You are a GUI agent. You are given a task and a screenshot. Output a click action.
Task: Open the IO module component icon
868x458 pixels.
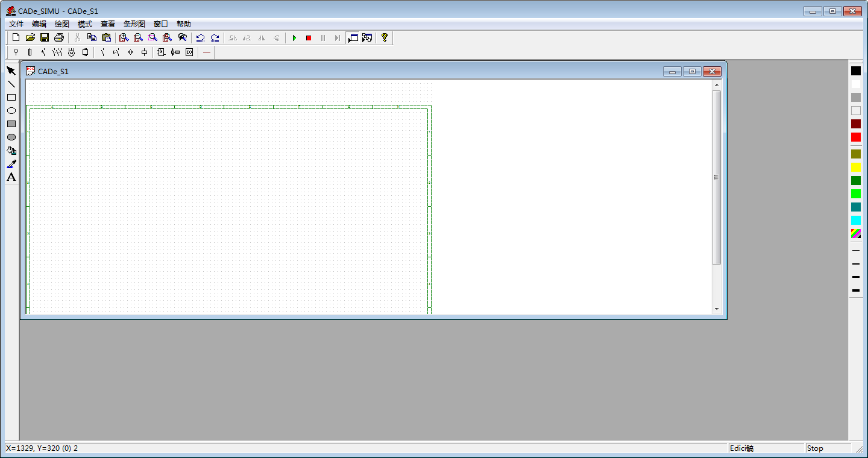189,52
